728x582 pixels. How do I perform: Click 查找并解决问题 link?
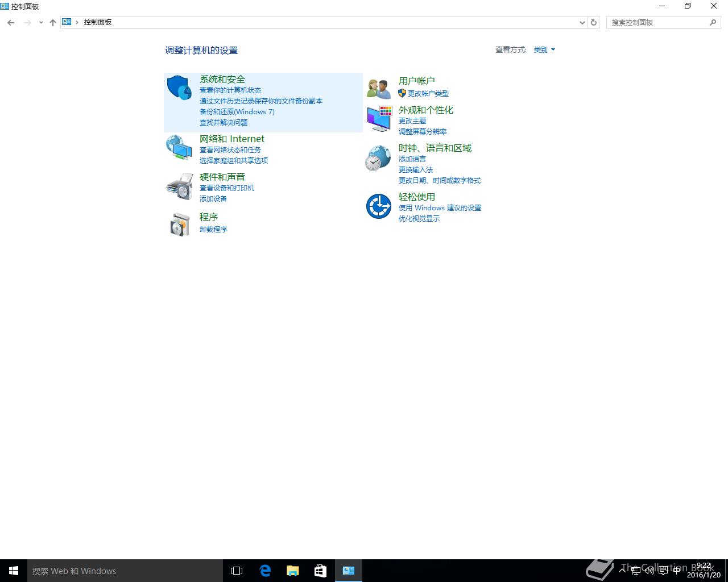(224, 123)
